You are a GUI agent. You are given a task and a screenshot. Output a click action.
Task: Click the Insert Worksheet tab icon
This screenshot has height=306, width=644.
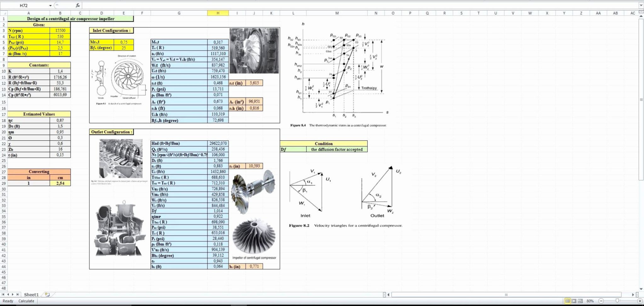47,295
